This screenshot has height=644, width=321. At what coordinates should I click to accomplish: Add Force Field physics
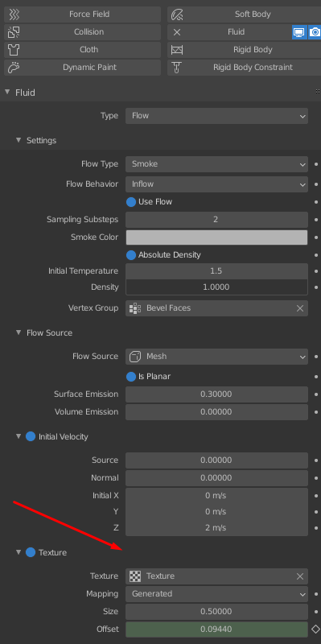tap(83, 14)
